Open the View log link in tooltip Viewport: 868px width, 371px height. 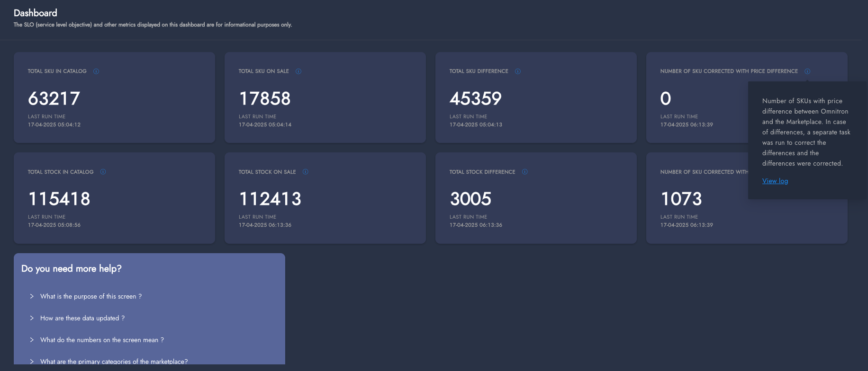click(x=775, y=181)
